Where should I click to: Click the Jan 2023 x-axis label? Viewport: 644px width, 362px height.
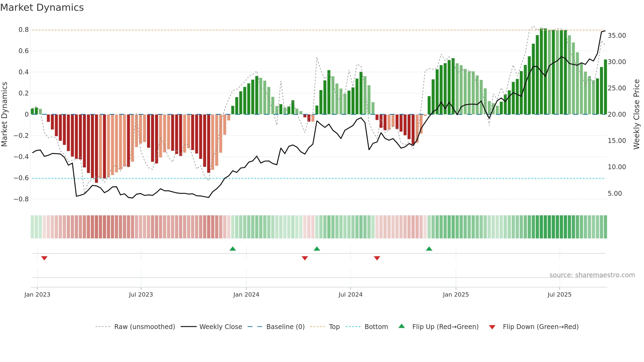coord(37,294)
